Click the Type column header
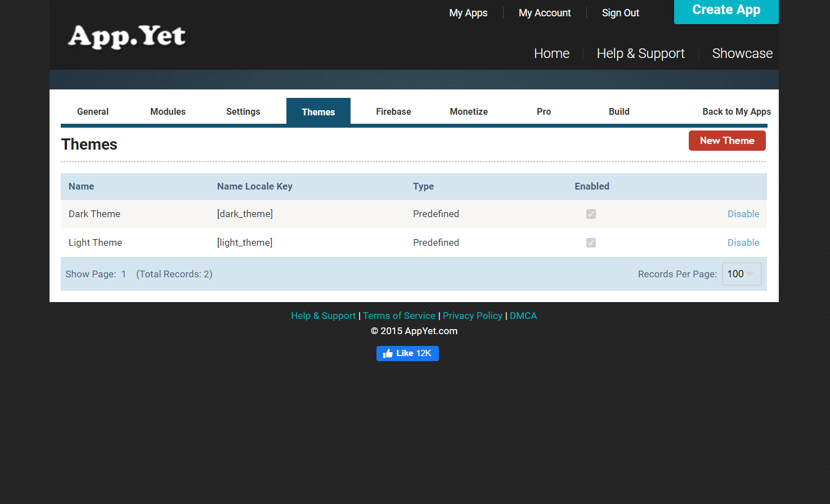The width and height of the screenshot is (830, 504). [423, 186]
